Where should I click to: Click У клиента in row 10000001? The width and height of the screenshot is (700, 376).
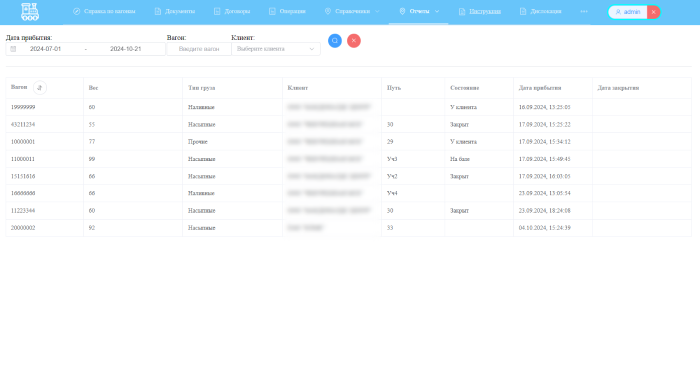point(463,142)
